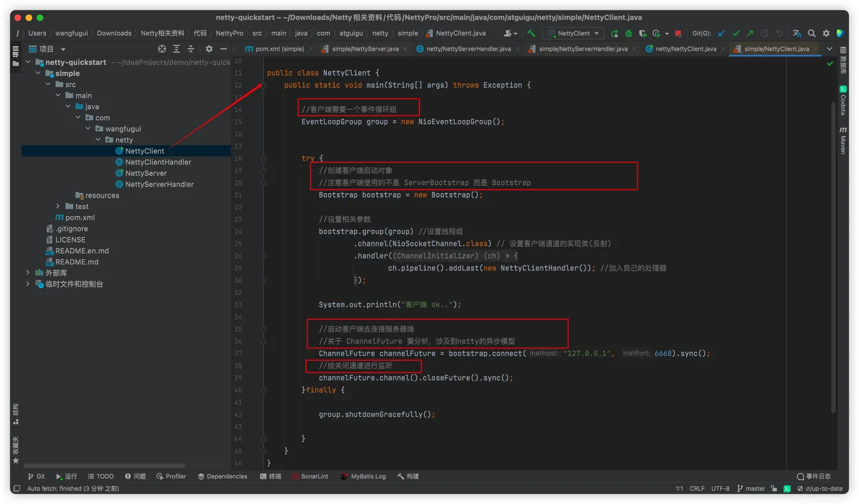This screenshot has width=859, height=504.
Task: Click the master branch in status bar
Action: (751, 488)
